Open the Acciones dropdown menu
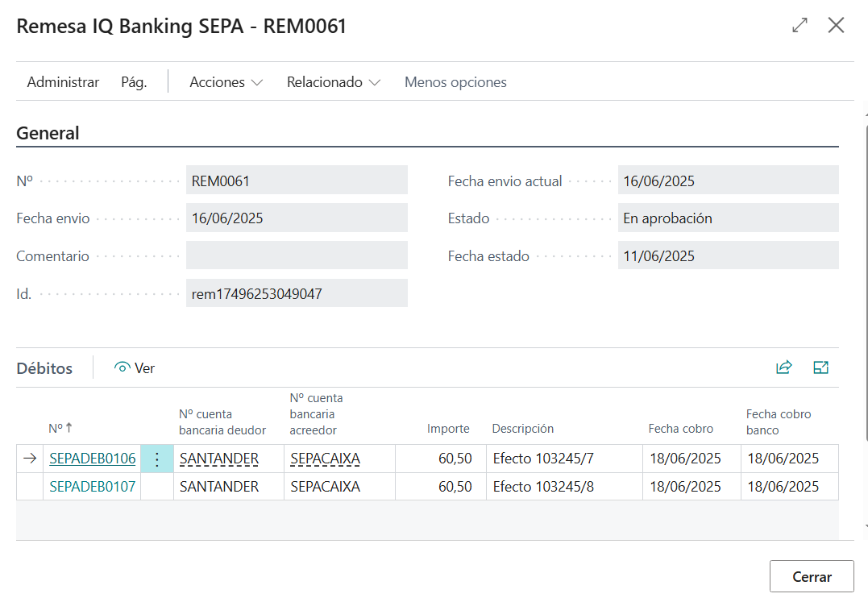 (226, 82)
